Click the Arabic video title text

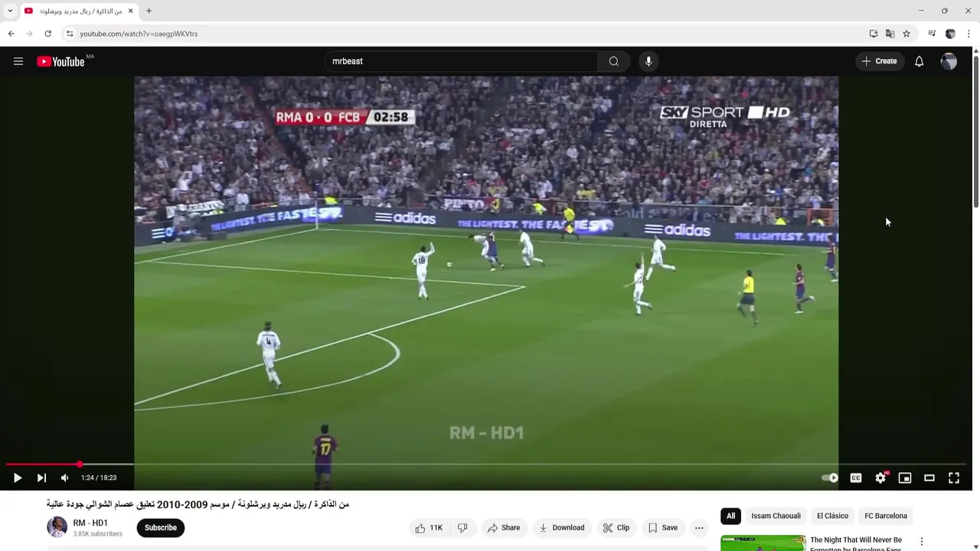198,504
